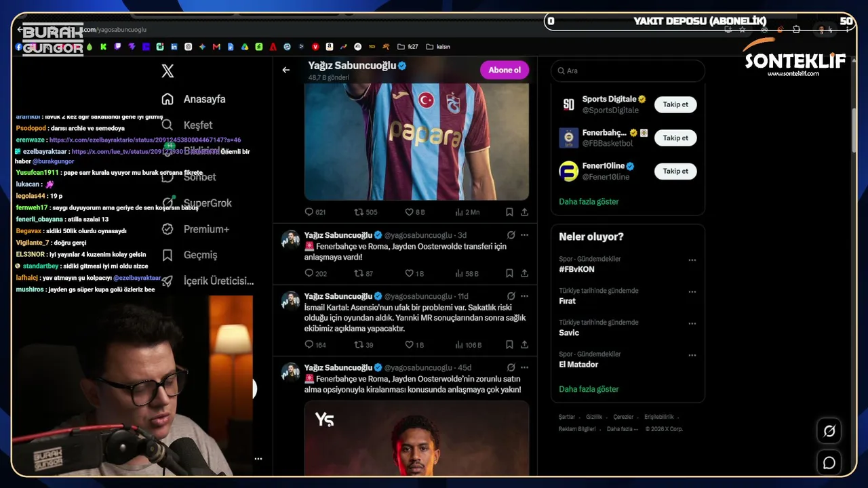Open the Şartlar footer link

[567, 417]
